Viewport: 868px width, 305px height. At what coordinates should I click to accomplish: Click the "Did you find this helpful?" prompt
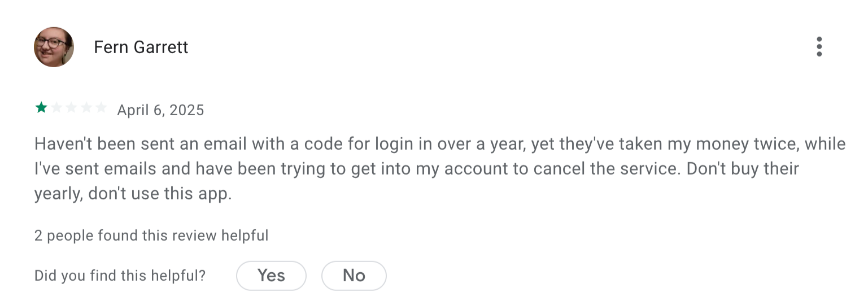click(x=120, y=276)
